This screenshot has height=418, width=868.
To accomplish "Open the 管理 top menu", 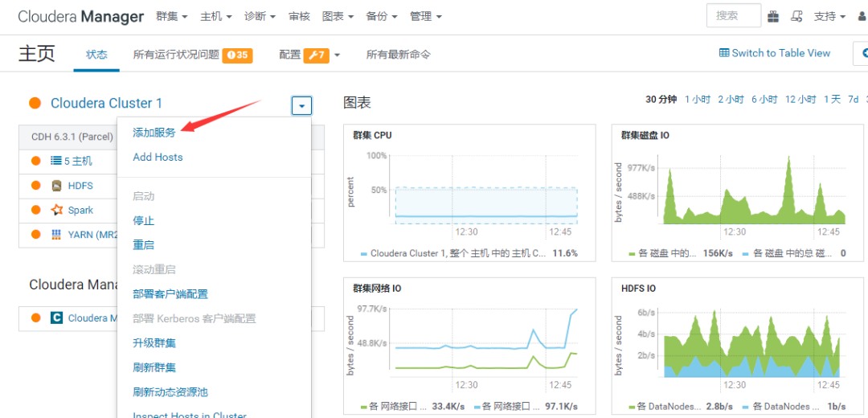I will point(426,17).
